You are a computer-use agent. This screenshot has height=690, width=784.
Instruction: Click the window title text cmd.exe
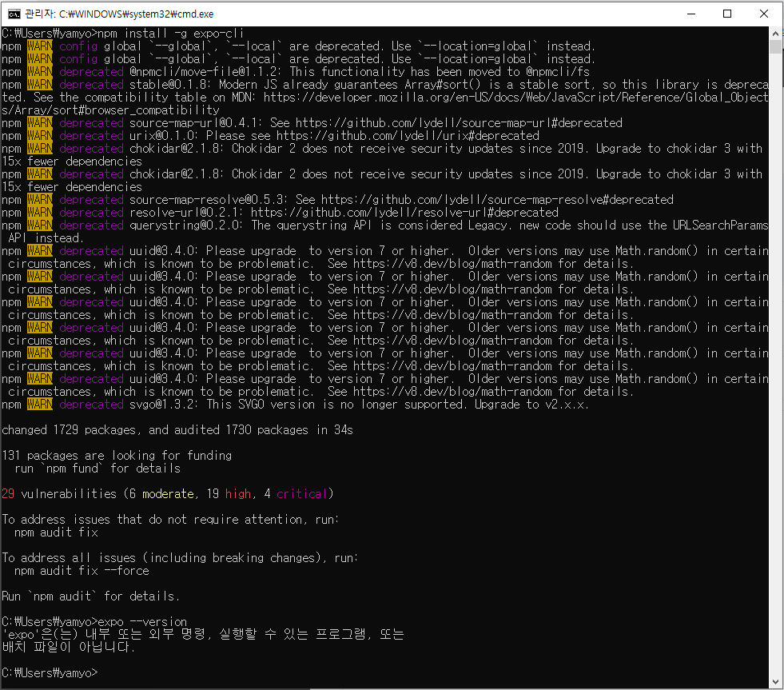point(120,14)
